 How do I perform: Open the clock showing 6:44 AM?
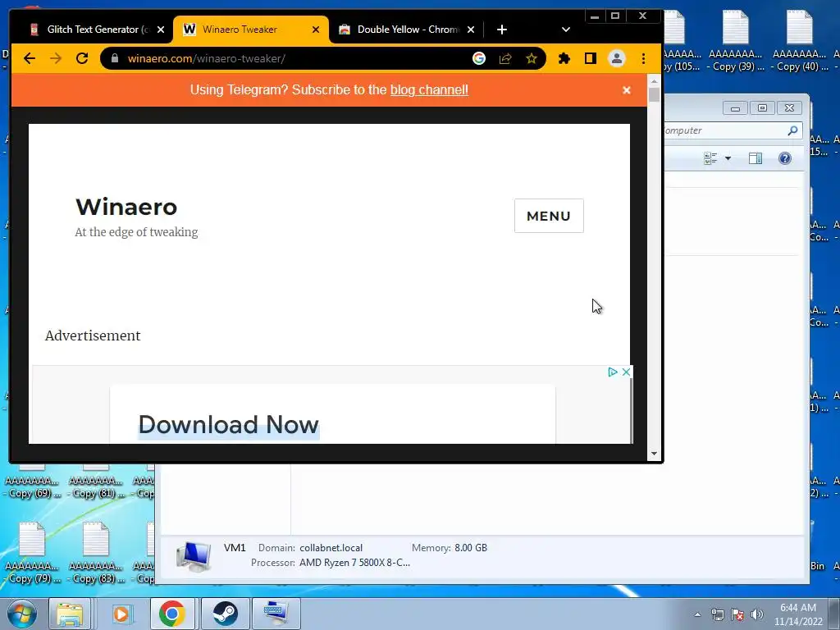(x=798, y=614)
